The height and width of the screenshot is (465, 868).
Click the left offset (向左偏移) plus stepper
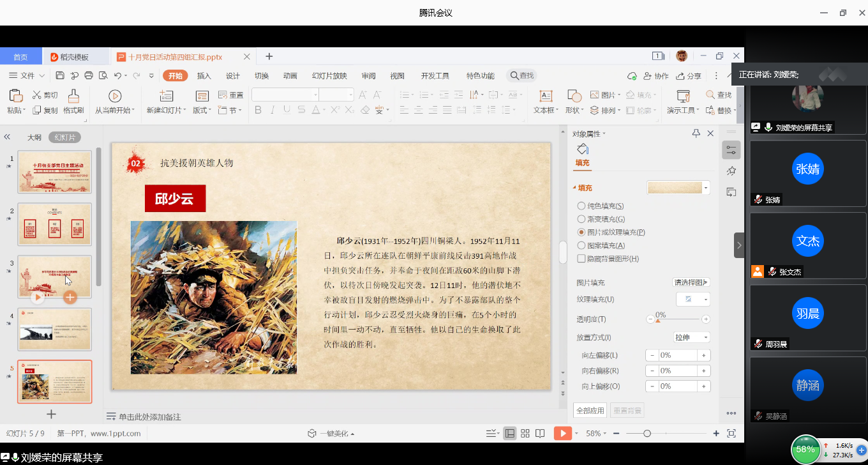pyautogui.click(x=704, y=355)
